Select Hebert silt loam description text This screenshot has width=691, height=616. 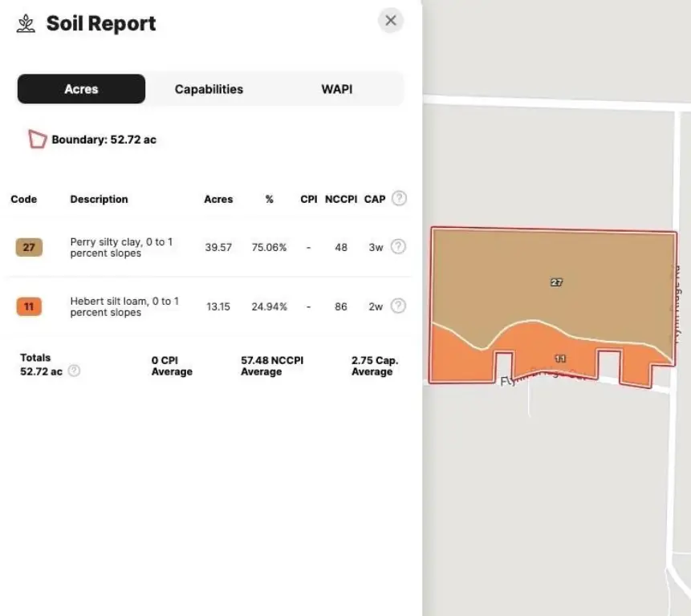coord(124,306)
